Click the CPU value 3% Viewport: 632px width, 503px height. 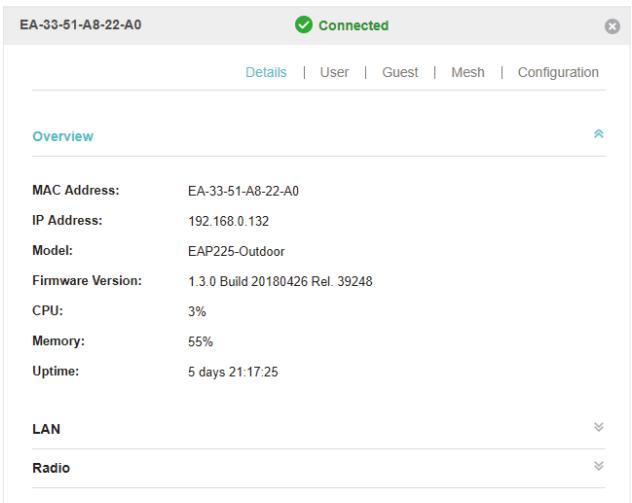[x=197, y=311]
